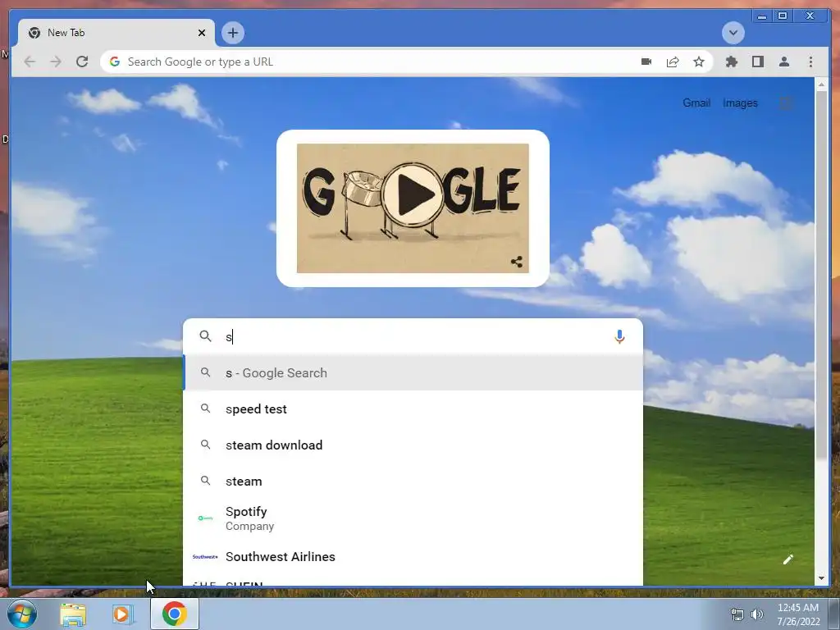Choose 'steam download' suggestion
This screenshot has width=840, height=630.
pyautogui.click(x=413, y=445)
